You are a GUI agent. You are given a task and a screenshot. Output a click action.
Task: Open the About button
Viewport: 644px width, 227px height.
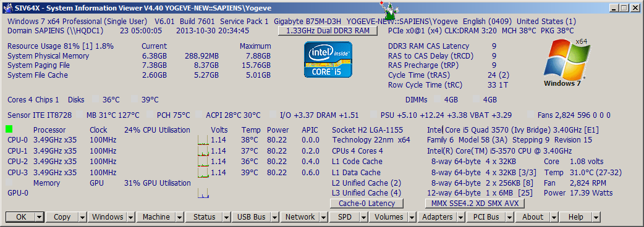[x=532, y=217]
